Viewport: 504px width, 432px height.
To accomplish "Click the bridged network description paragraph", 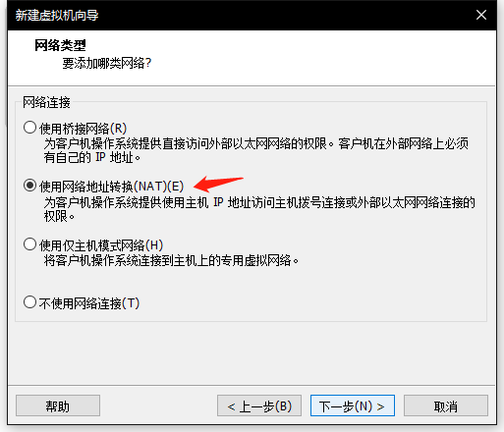I will point(256,150).
